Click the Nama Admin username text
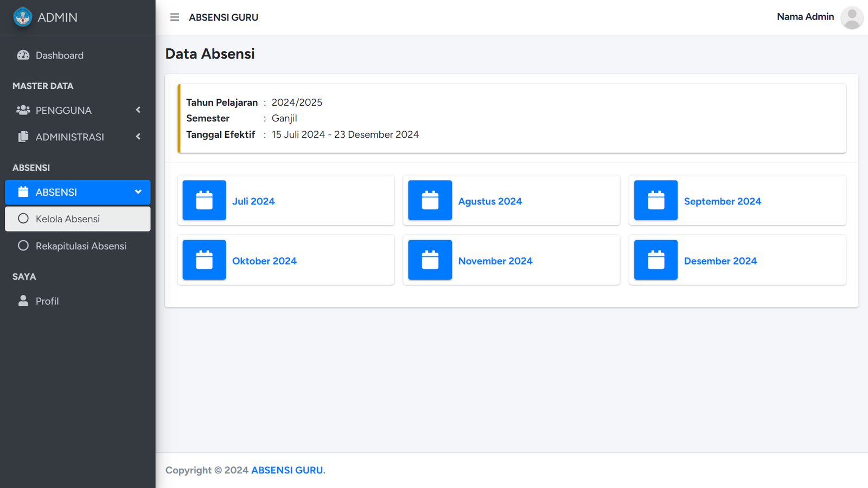This screenshot has height=488, width=868. tap(805, 17)
